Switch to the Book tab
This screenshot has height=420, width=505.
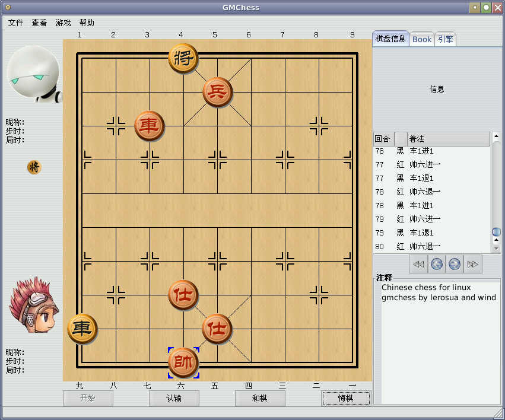422,40
